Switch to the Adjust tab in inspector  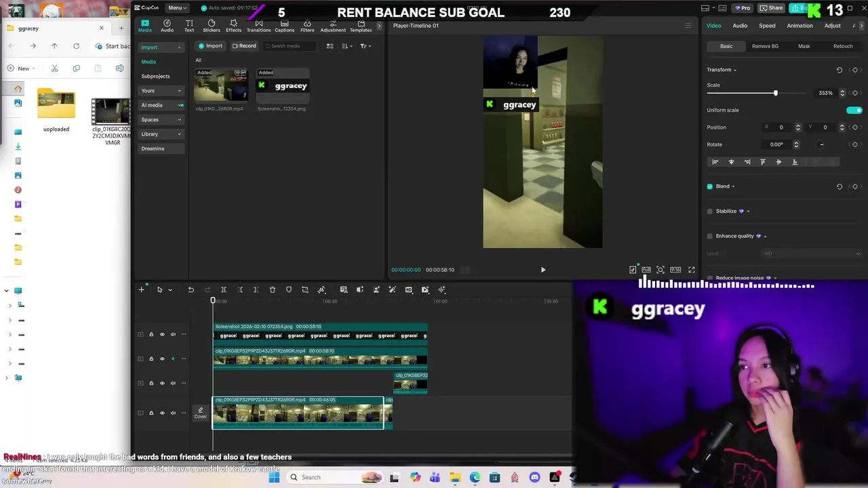(832, 26)
